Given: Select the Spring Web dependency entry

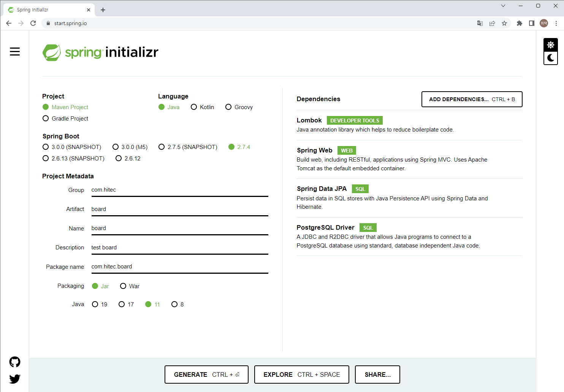Looking at the screenshot, I should tap(409, 159).
